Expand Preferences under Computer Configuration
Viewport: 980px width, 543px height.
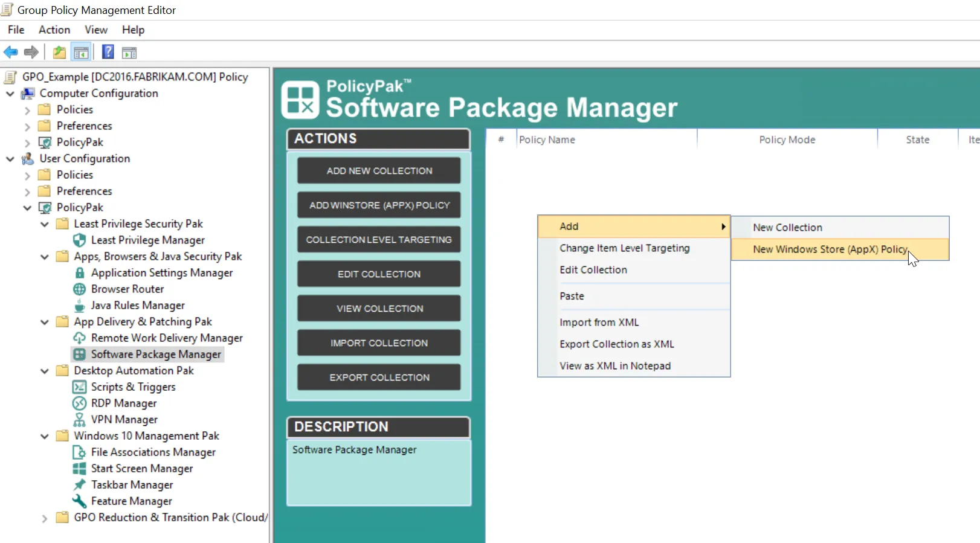click(x=27, y=127)
